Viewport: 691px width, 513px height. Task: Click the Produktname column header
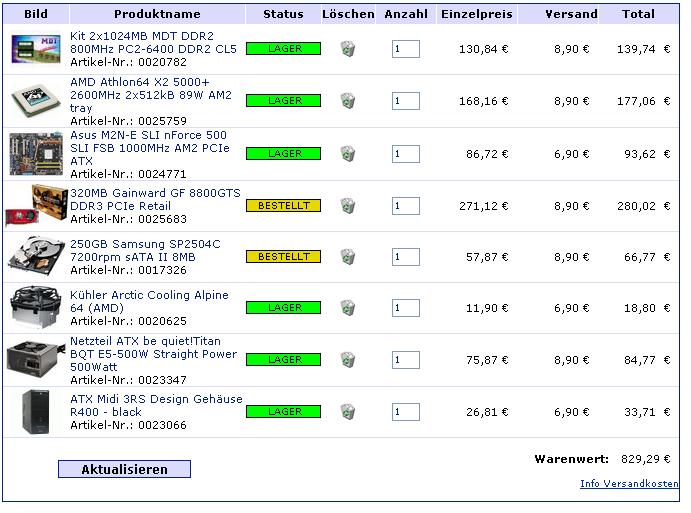157,14
